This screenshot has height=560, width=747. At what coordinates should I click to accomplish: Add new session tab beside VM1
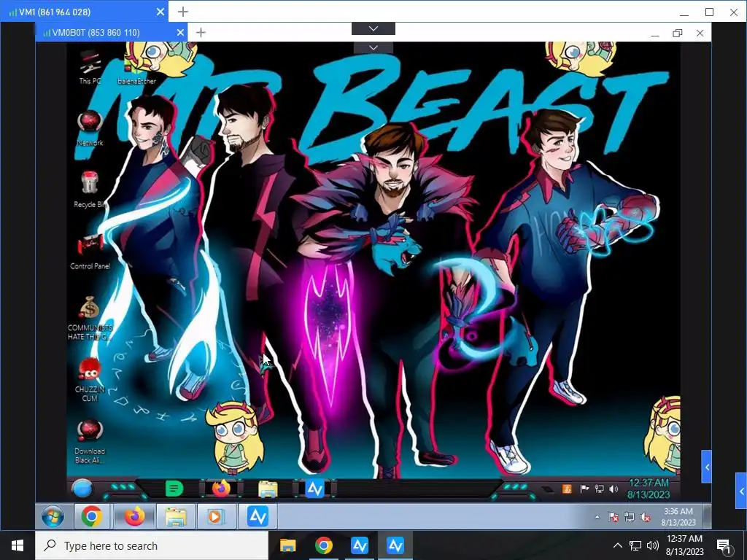pyautogui.click(x=183, y=12)
